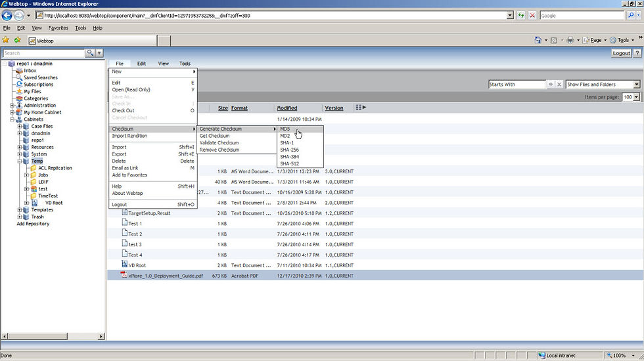Image resolution: width=644 pixels, height=361 pixels.
Task: Expand the Administration tree node
Action: pos(12,106)
